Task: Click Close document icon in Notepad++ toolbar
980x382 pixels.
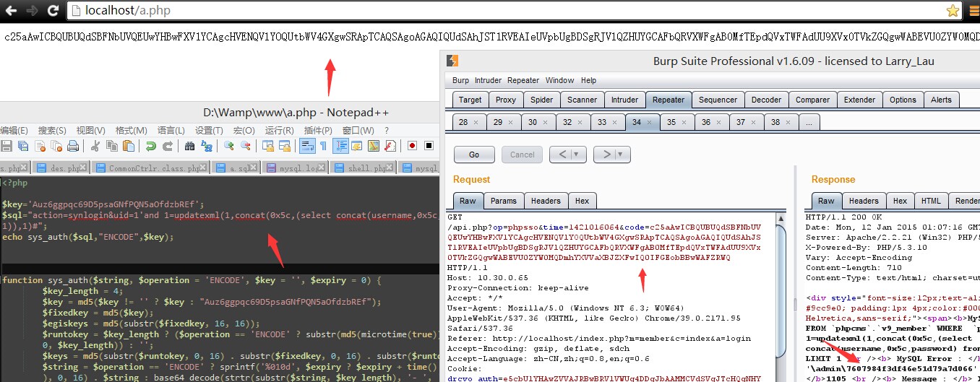Action: click(x=40, y=146)
